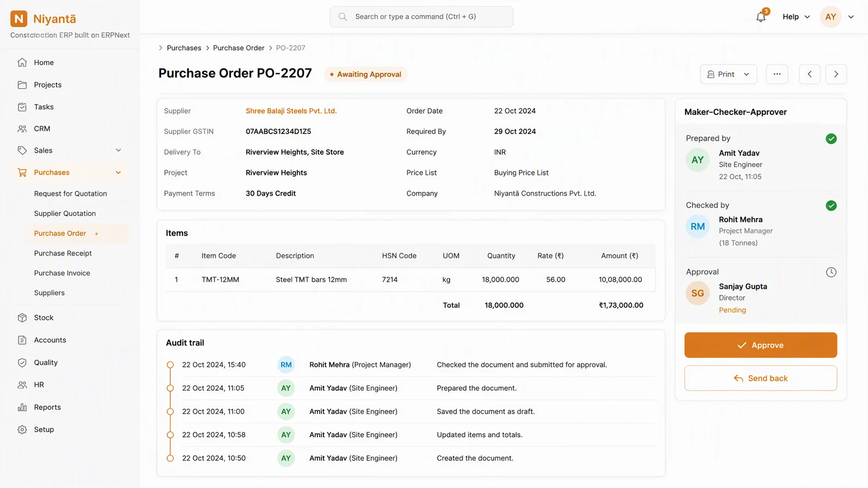Image resolution: width=868 pixels, height=488 pixels.
Task: Expand the Sales sidebar section
Action: point(118,150)
